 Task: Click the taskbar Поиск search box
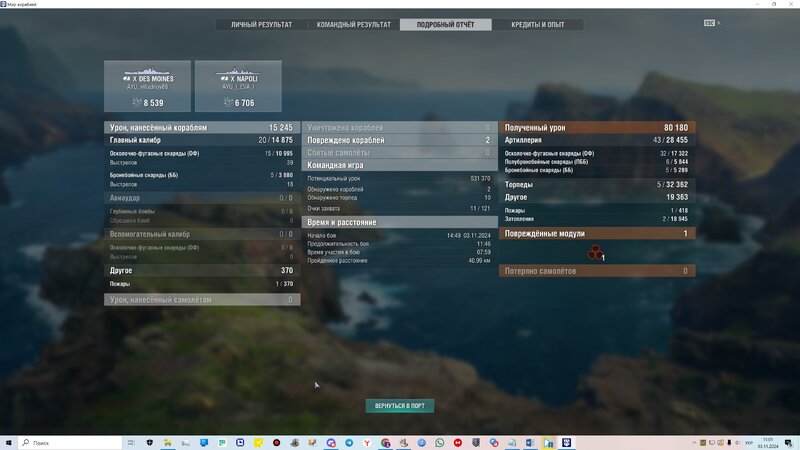[x=70, y=442]
